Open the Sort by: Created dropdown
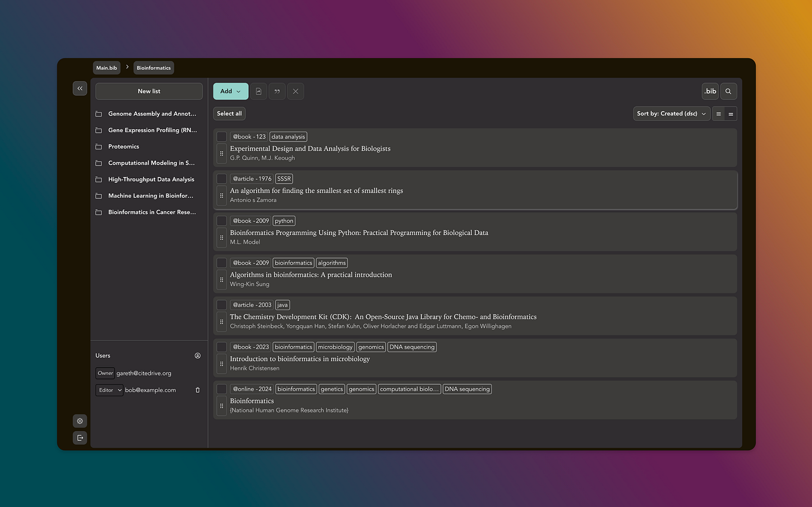This screenshot has width=812, height=507. point(671,113)
